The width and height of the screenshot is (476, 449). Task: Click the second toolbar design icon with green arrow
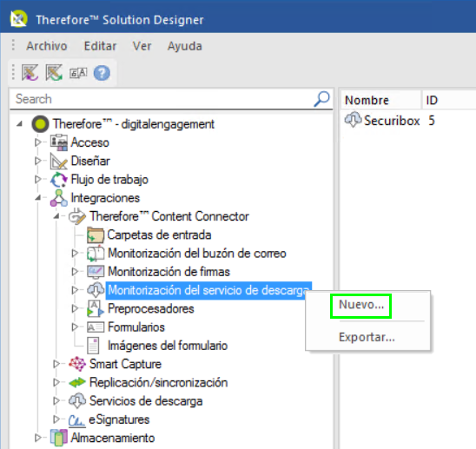coord(54,72)
